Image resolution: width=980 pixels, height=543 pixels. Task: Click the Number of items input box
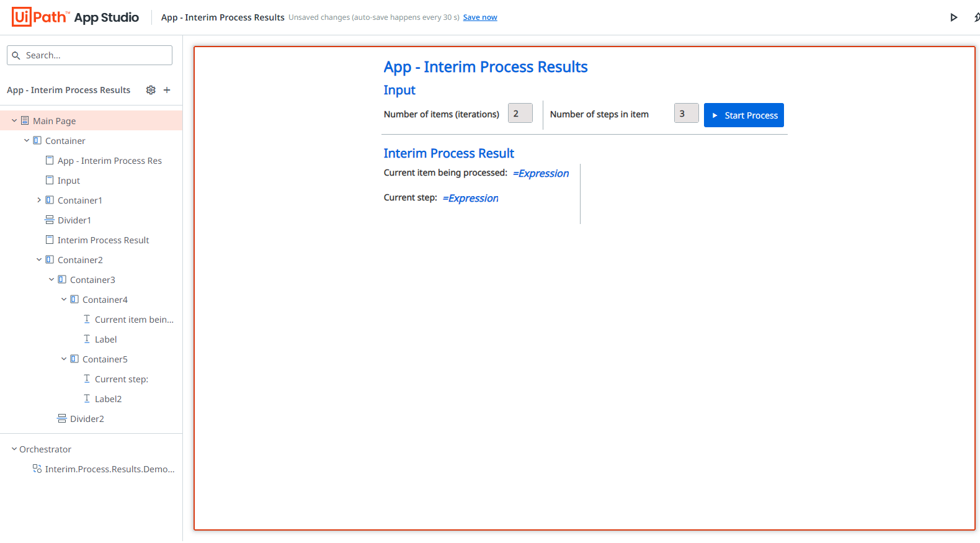click(x=520, y=114)
